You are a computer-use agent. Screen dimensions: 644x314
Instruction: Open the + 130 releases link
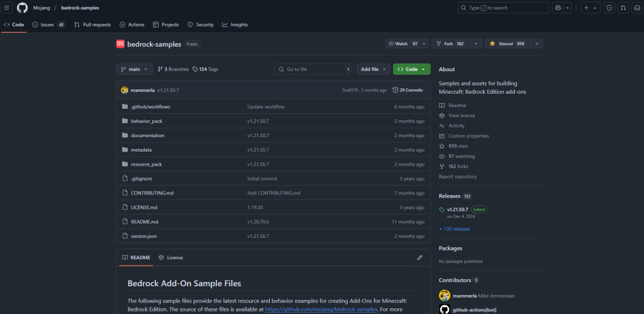(x=454, y=229)
